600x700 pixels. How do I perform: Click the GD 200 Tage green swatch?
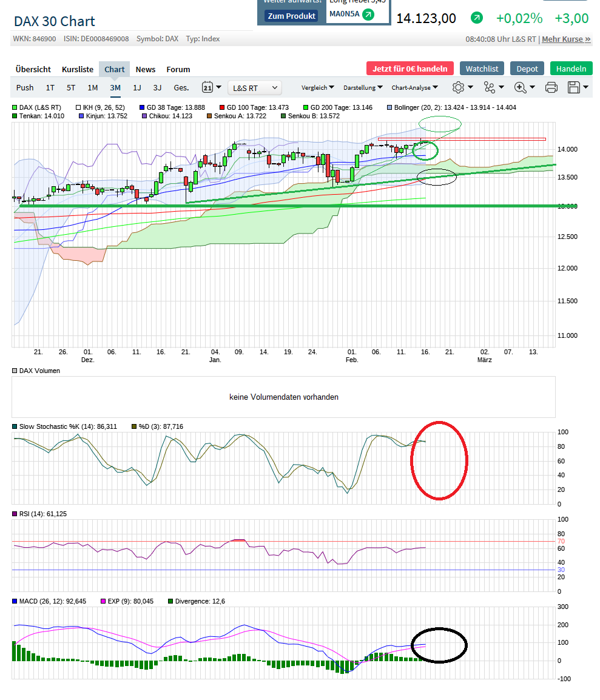coord(306,107)
